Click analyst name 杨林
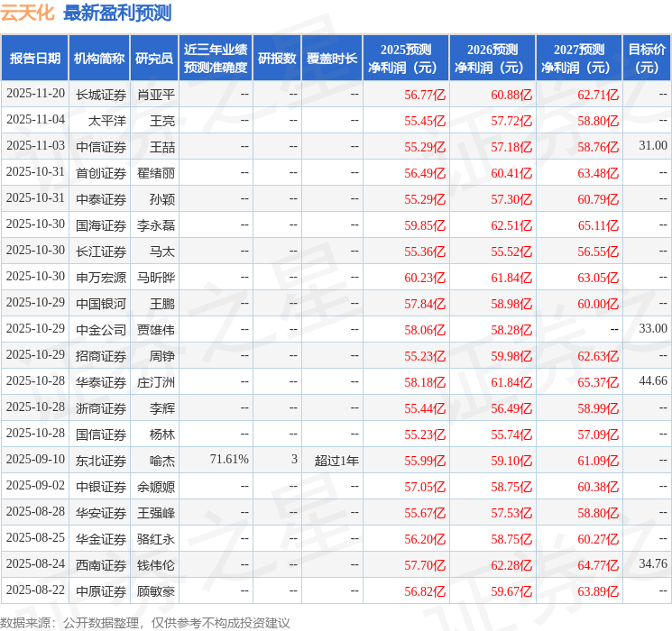 (162, 434)
